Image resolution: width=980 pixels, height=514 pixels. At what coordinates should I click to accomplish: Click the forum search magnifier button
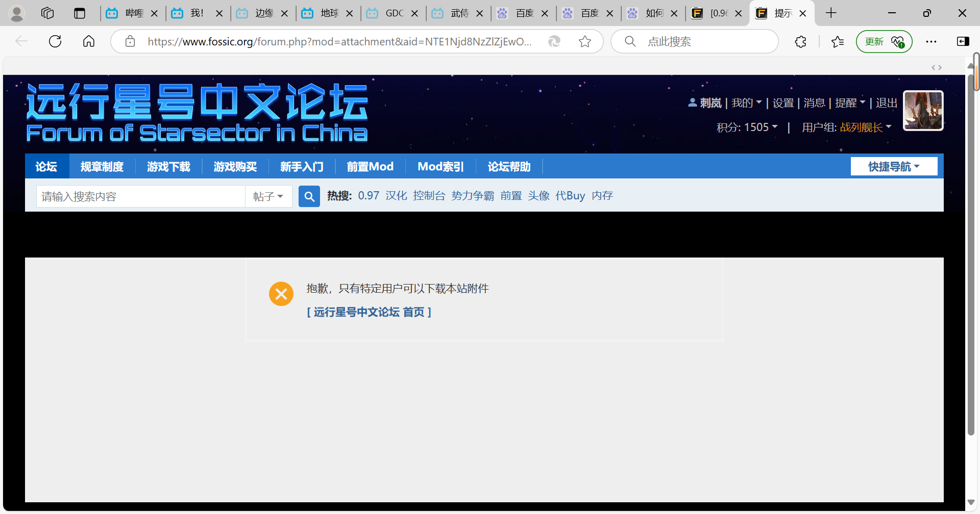pos(309,196)
